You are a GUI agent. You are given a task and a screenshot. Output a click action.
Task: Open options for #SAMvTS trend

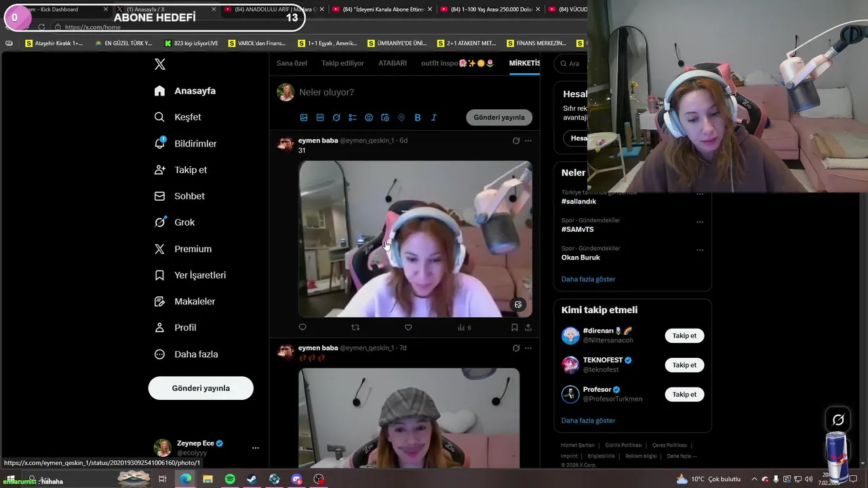pyautogui.click(x=700, y=222)
